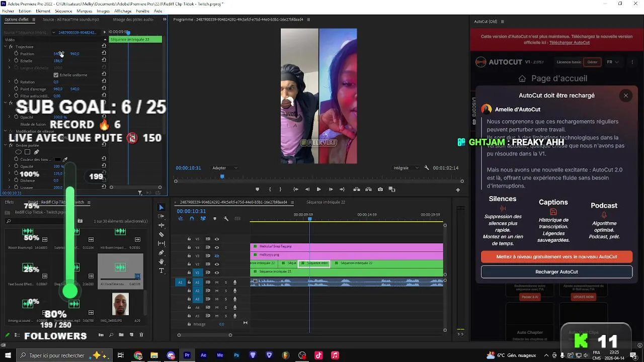Click the Mark Out button
This screenshot has height=362, width=644.
(x=281, y=190)
